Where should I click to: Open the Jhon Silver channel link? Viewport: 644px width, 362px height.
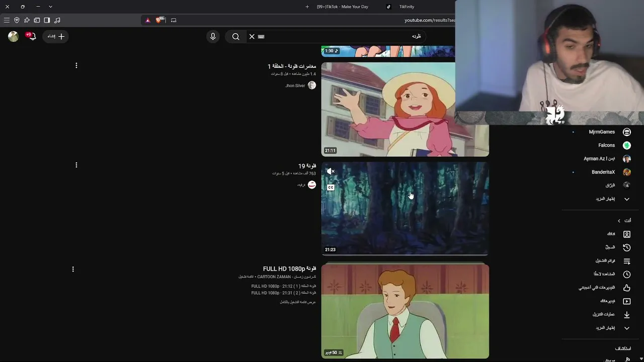click(x=295, y=85)
